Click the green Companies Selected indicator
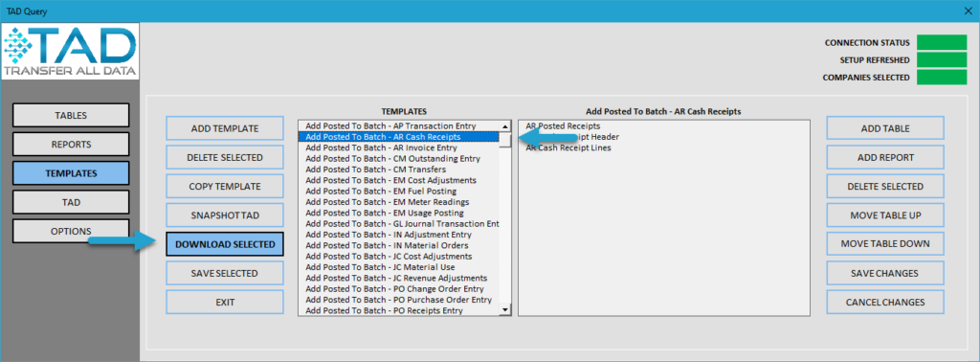This screenshot has height=362, width=980. 942,78
